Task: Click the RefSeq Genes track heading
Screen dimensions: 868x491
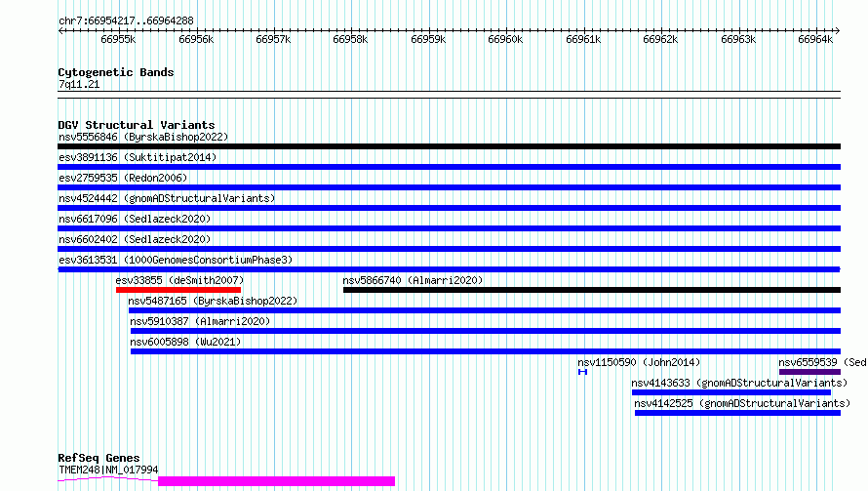Action: [x=99, y=458]
